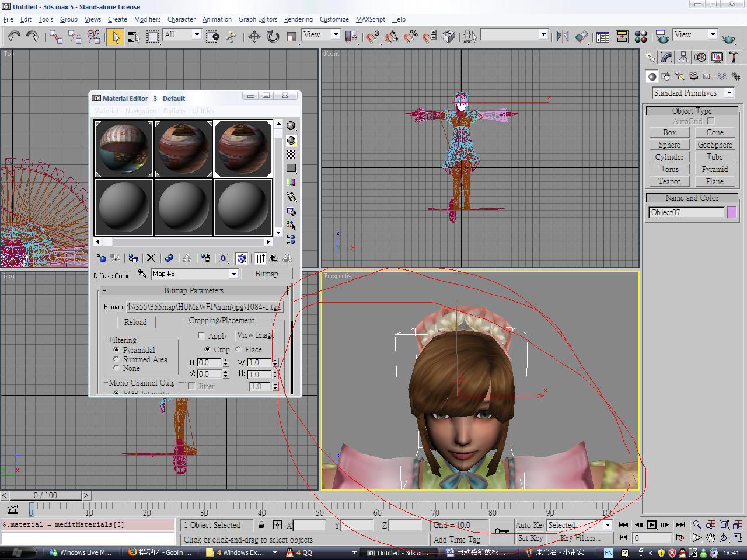
Task: Choose the Select and Rotate tool
Action: (x=273, y=37)
